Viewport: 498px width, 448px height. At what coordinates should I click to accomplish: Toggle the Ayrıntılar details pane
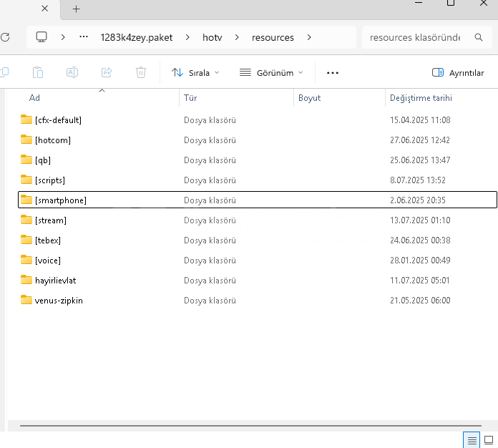[x=458, y=72]
